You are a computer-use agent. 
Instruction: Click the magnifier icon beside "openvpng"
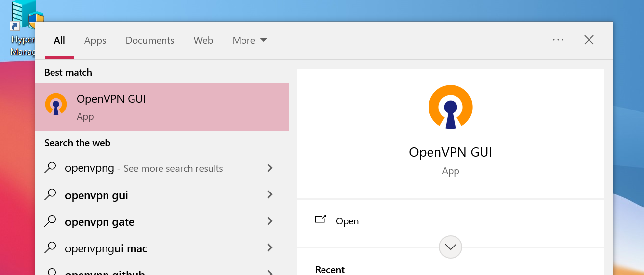click(x=51, y=168)
